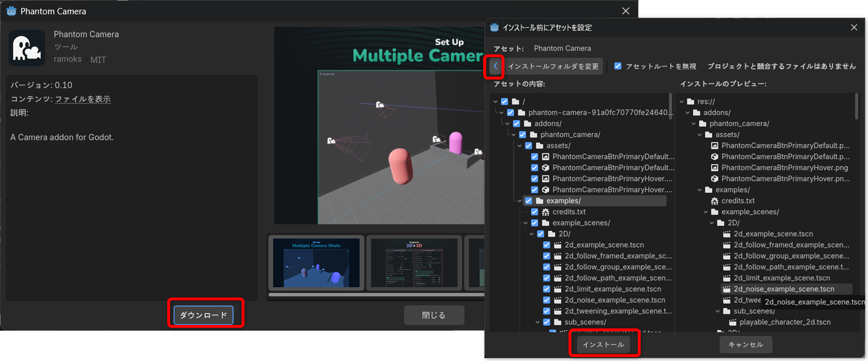This screenshot has height=361, width=868.
Task: Uncheck the examples/ folder checkbox
Action: [528, 201]
